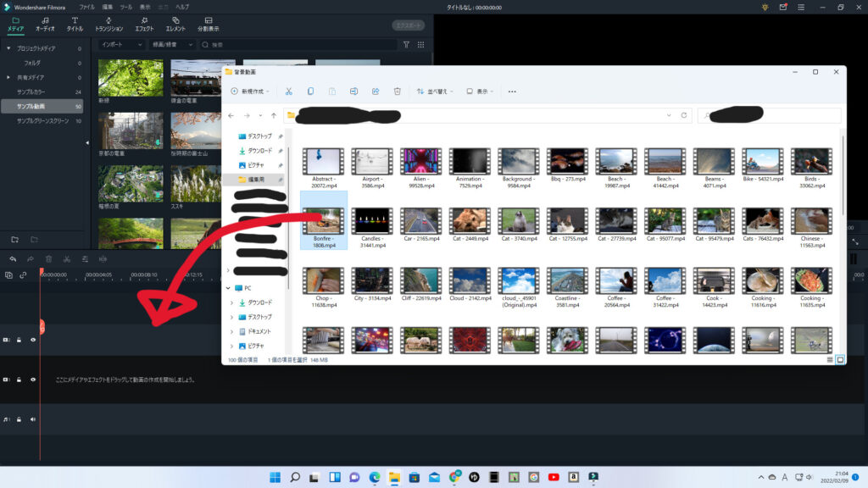Open the ファイル menu
868x488 pixels.
point(86,7)
